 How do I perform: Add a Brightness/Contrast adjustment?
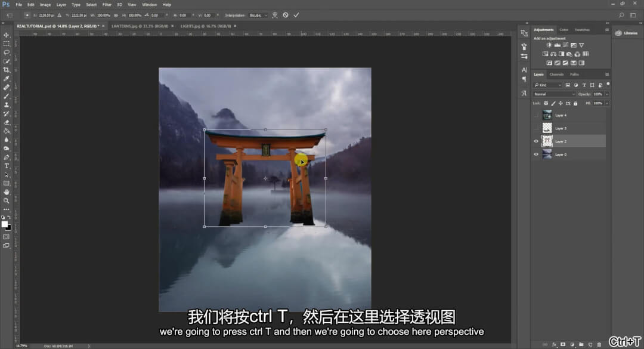coord(549,45)
